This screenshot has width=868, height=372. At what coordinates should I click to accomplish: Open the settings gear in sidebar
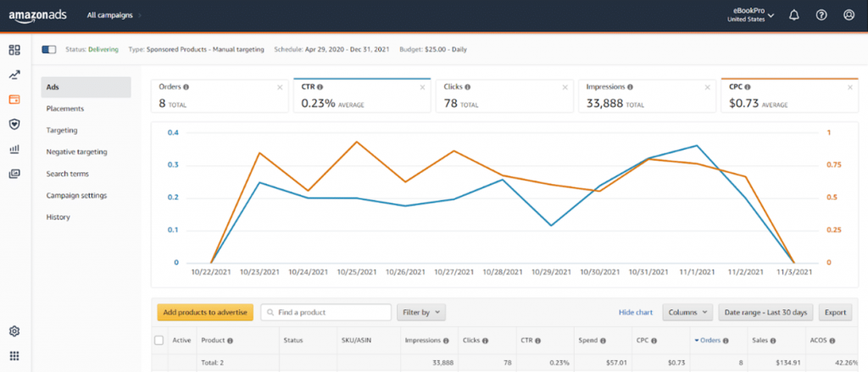[x=14, y=331]
